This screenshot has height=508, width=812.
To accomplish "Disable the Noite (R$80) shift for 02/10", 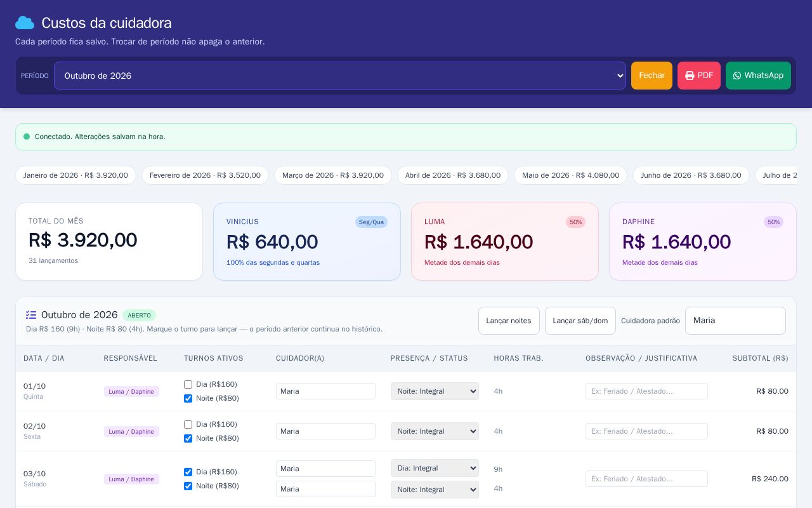I will 188,438.
